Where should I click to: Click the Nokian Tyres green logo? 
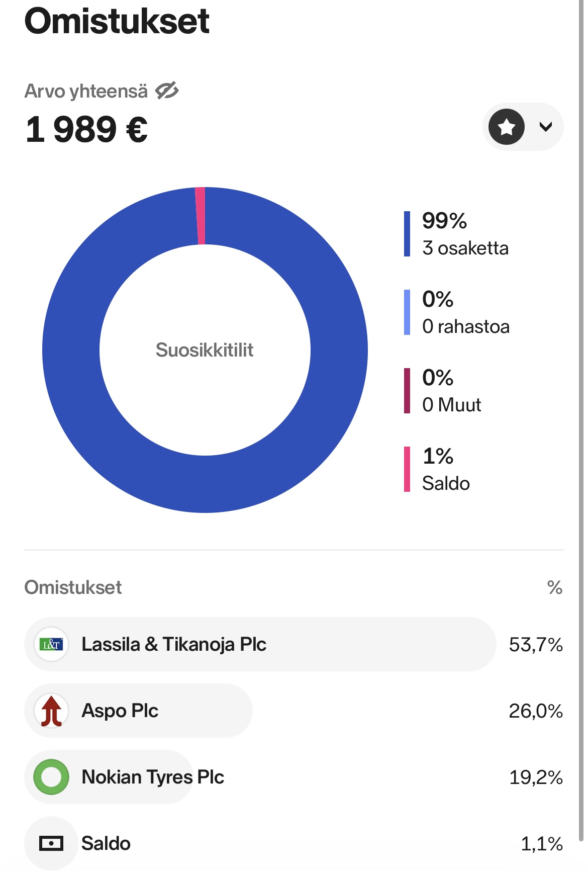(51, 777)
